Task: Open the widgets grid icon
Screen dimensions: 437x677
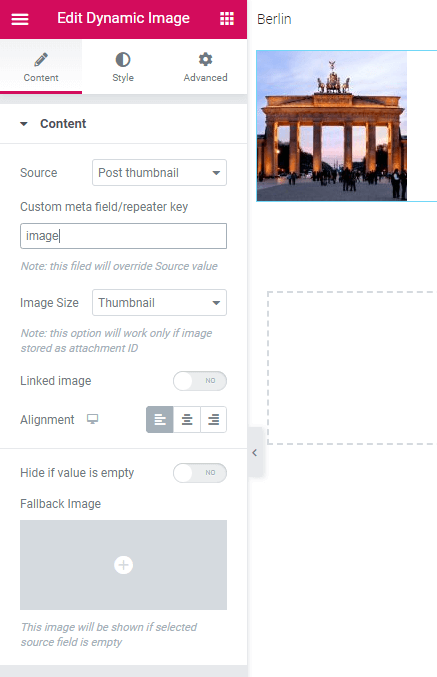Action: pos(227,19)
